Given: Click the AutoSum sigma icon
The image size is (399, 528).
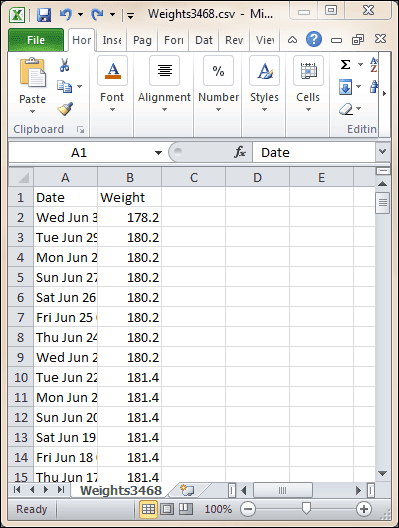Looking at the screenshot, I should 346,64.
